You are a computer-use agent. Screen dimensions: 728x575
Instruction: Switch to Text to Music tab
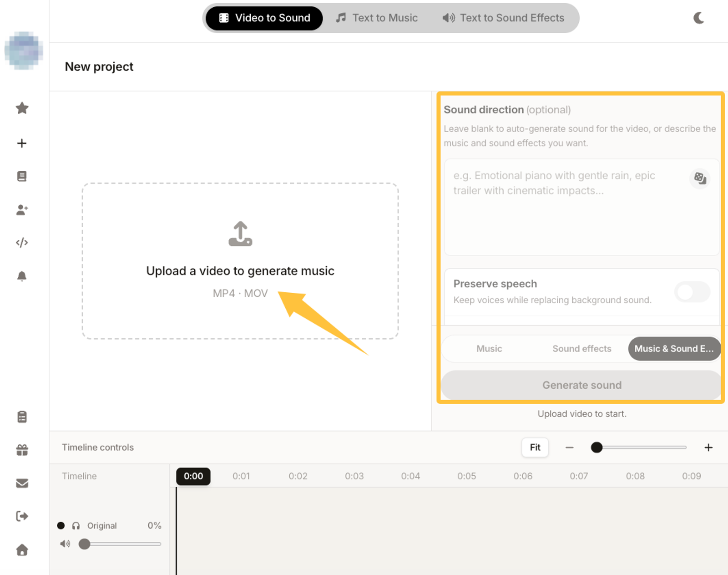tap(377, 18)
